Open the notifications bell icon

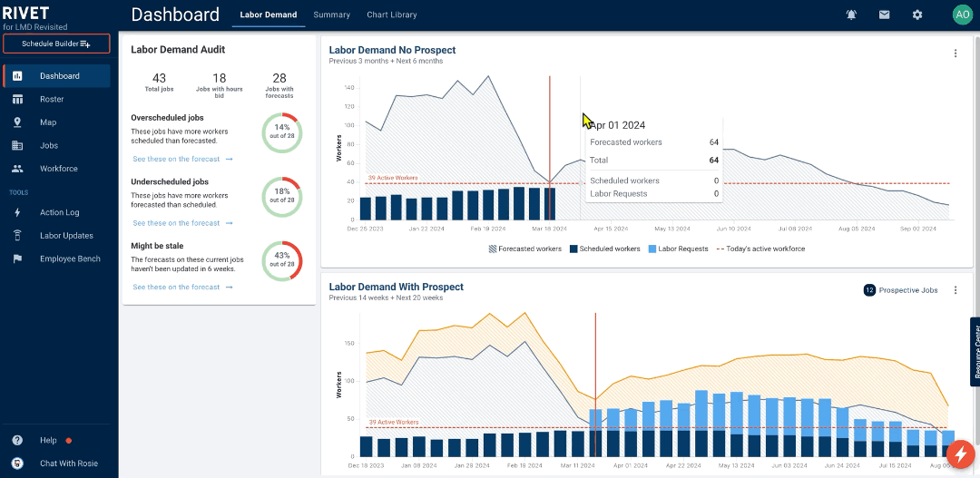coord(851,15)
